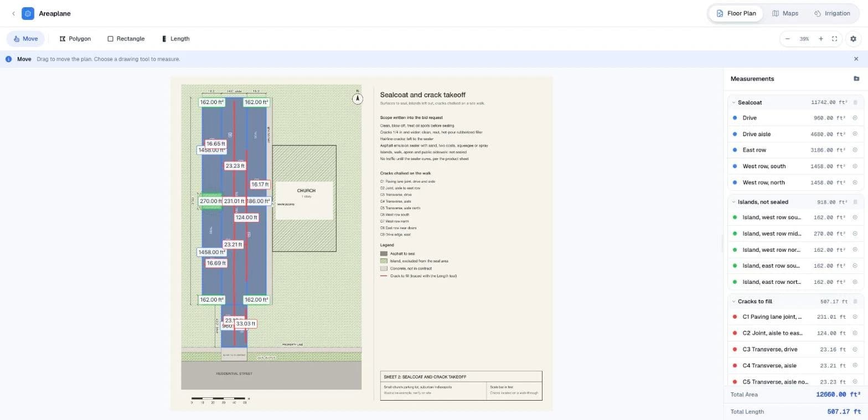The height and width of the screenshot is (420, 868).
Task: Zoom in with the plus button
Action: (x=820, y=39)
